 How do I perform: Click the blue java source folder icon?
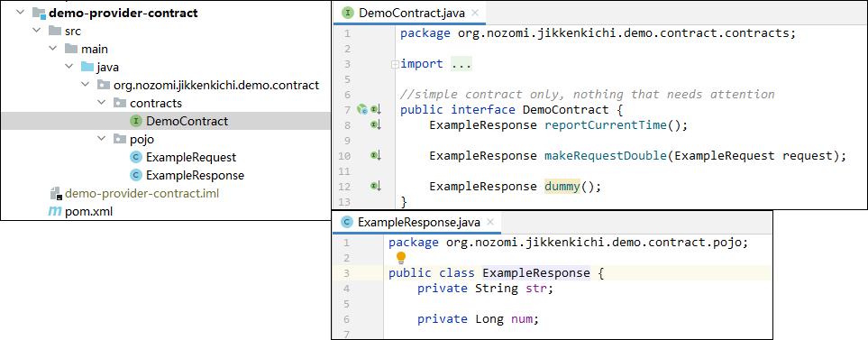click(x=87, y=67)
